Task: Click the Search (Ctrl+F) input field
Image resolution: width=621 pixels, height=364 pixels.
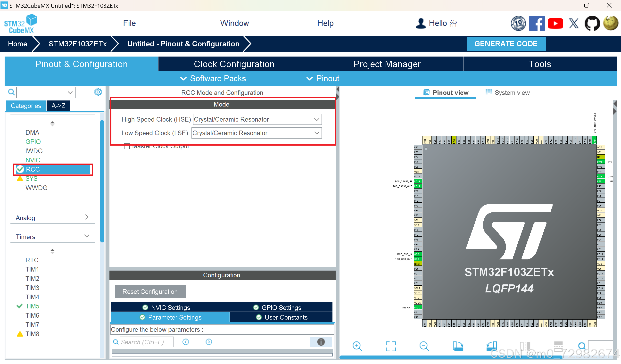Action: click(x=146, y=342)
